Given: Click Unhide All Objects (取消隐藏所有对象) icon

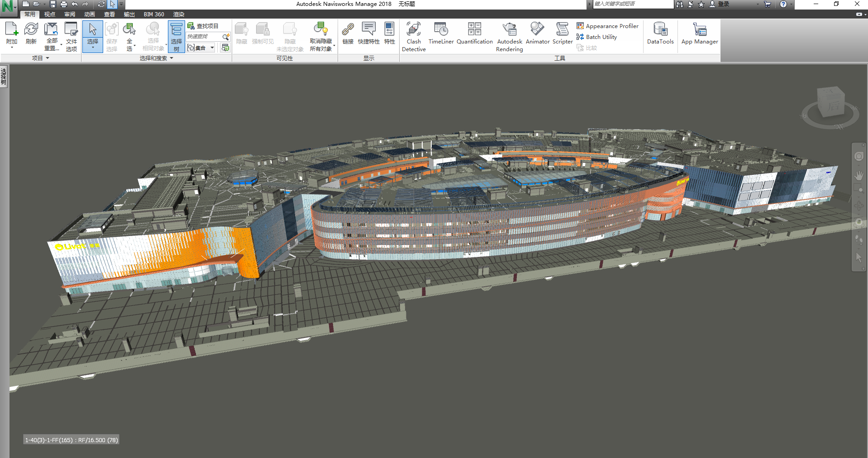Looking at the screenshot, I should point(321,29).
